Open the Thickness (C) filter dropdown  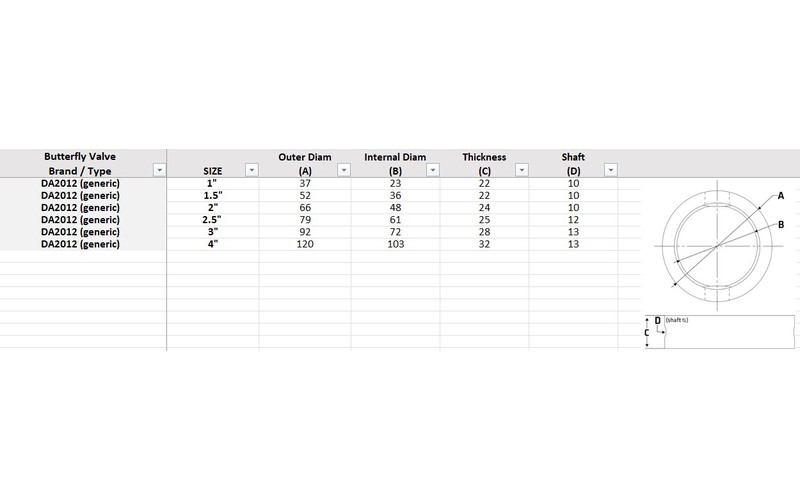coord(521,170)
